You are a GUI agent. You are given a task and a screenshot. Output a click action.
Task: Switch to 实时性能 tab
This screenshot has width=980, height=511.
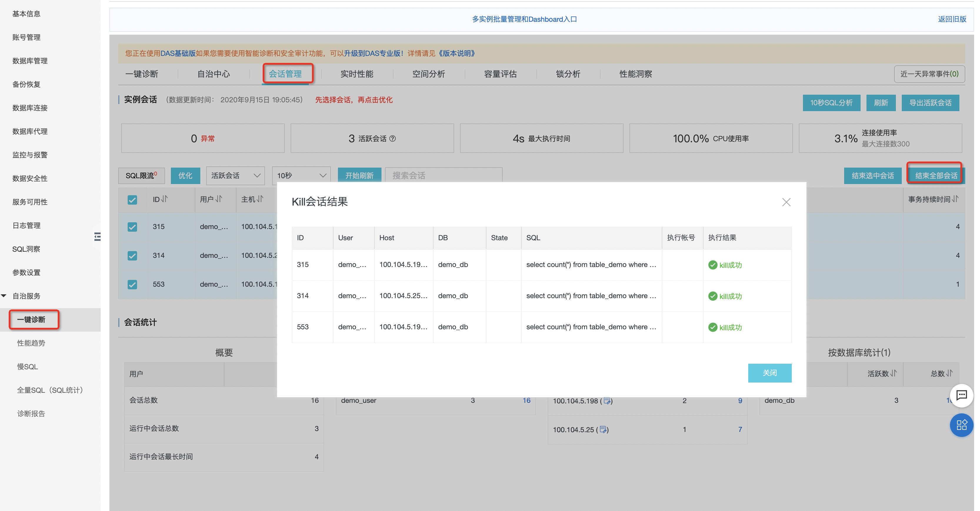coord(357,74)
